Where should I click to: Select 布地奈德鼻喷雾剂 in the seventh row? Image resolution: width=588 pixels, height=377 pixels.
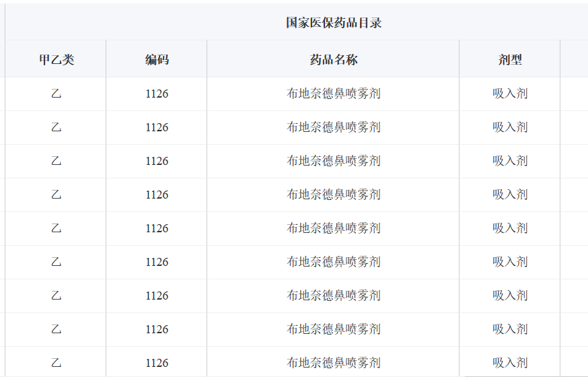(x=334, y=296)
